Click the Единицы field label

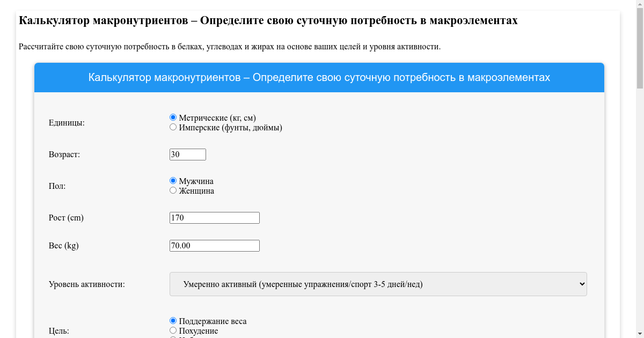click(x=67, y=123)
